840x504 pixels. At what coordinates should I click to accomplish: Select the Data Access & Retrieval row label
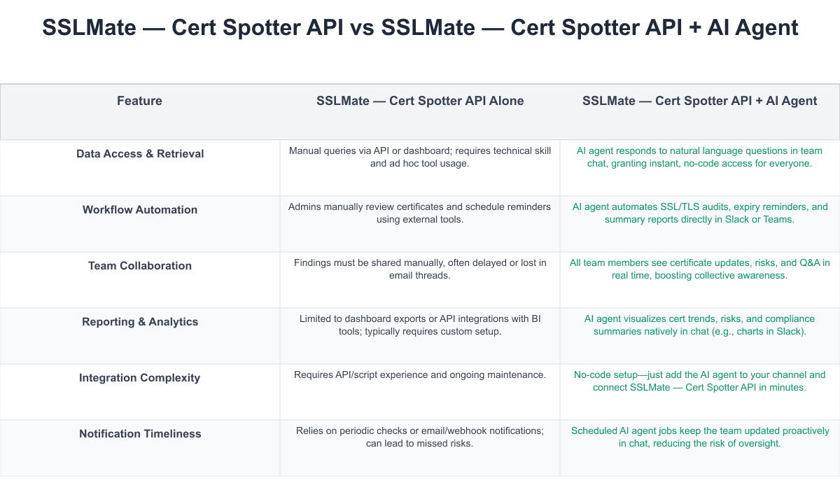click(x=140, y=153)
